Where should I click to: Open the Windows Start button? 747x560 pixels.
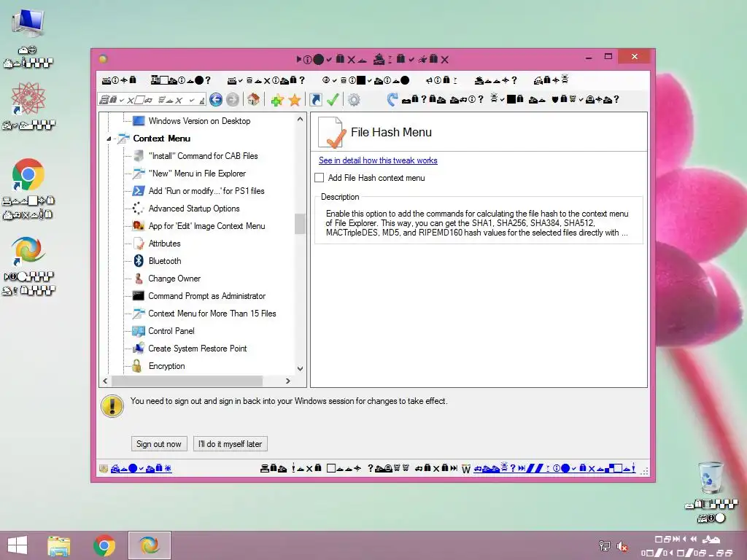pyautogui.click(x=18, y=545)
